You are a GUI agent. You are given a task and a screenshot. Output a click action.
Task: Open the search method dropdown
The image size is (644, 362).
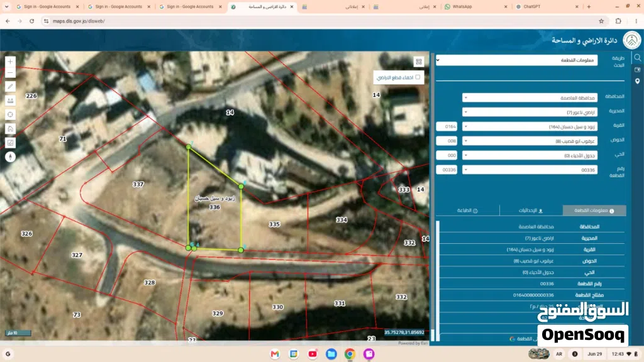(517, 60)
